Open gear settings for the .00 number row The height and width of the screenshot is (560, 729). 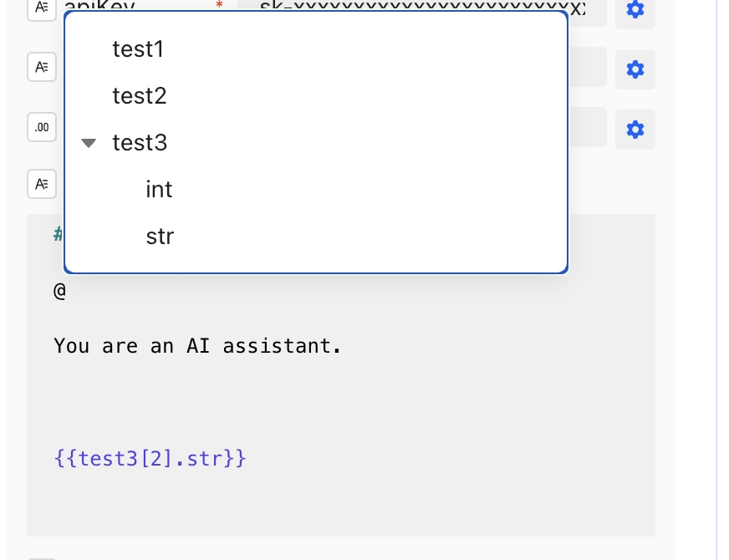635,130
